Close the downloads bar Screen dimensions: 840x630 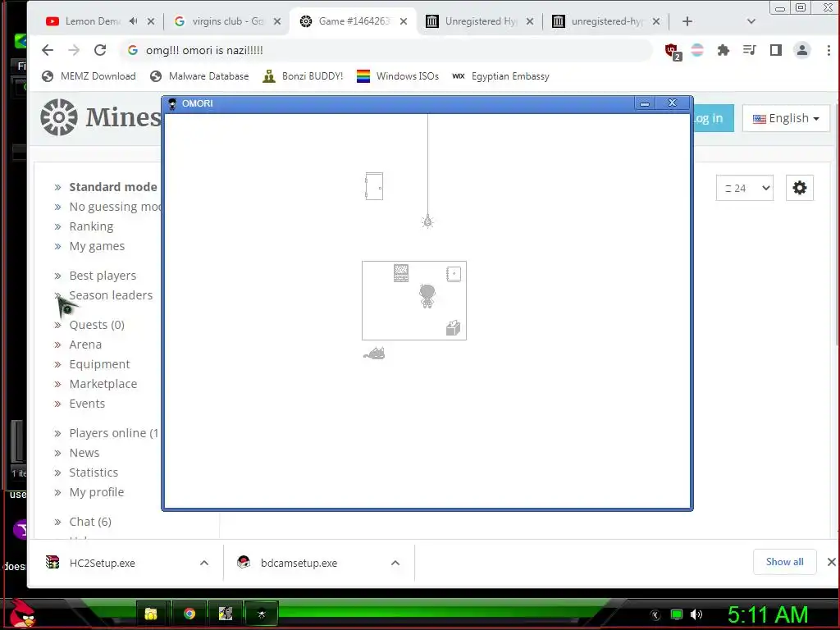[832, 562]
